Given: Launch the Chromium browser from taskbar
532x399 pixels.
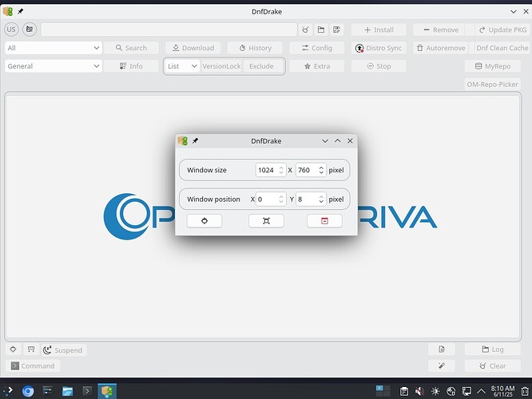Looking at the screenshot, I should (x=28, y=391).
